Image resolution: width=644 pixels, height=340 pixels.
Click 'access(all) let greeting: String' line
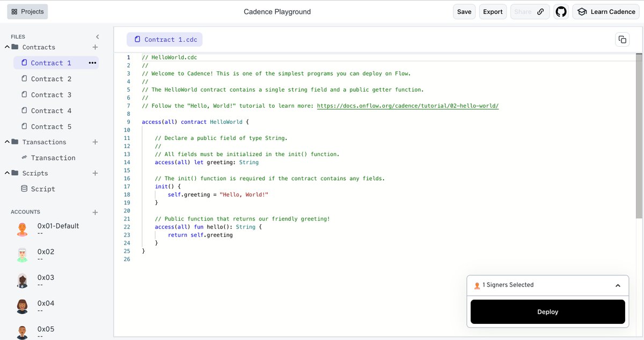coord(207,162)
